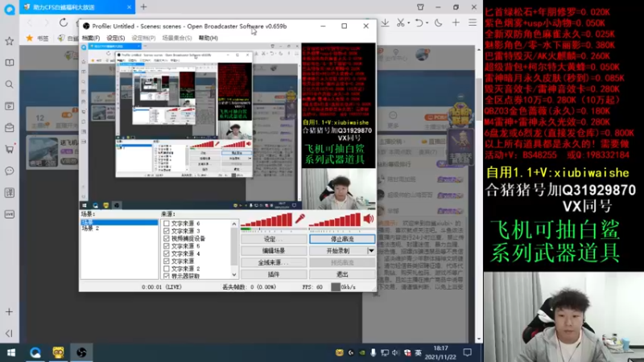Open LIVE icon in browser sidebar

coord(9,214)
